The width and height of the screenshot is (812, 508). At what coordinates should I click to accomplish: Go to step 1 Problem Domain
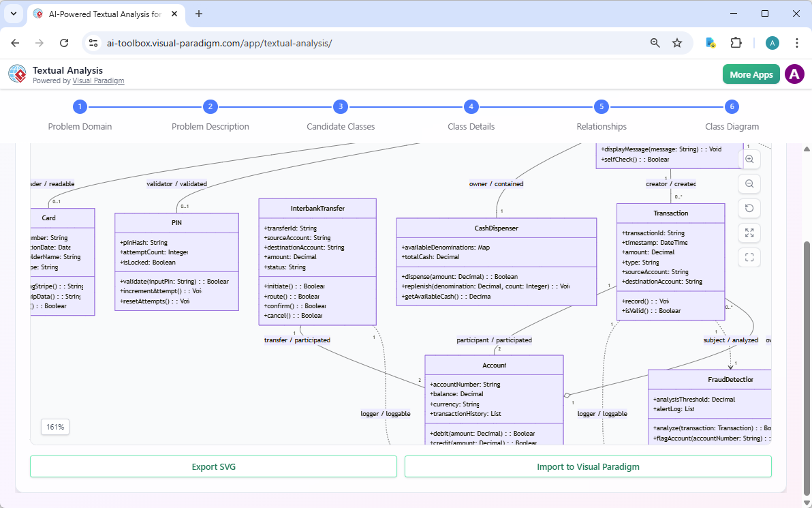tap(80, 107)
